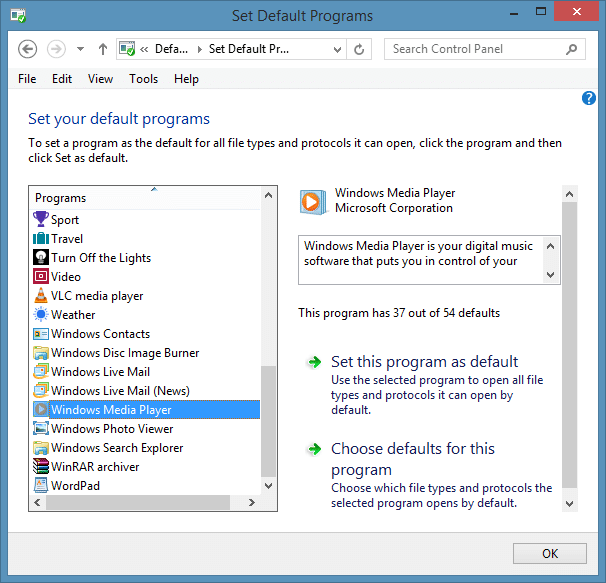This screenshot has width=606, height=583.
Task: Refresh the address bar location
Action: pyautogui.click(x=359, y=49)
